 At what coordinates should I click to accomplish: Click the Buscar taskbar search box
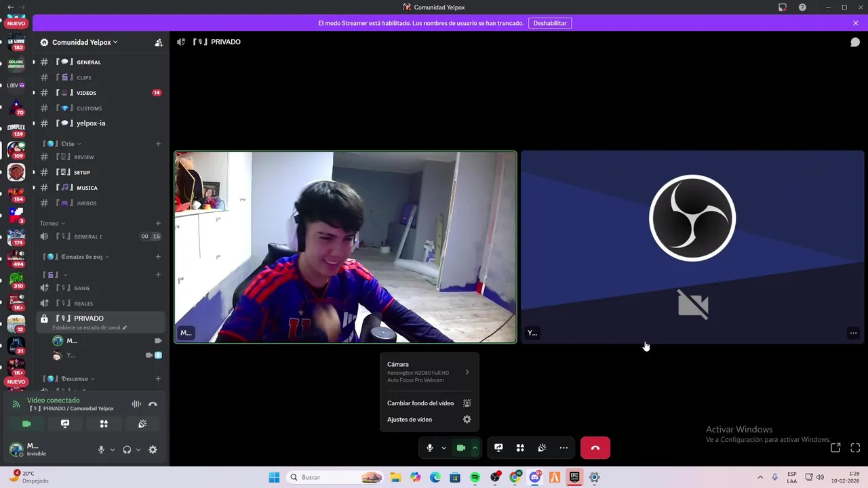point(336,477)
